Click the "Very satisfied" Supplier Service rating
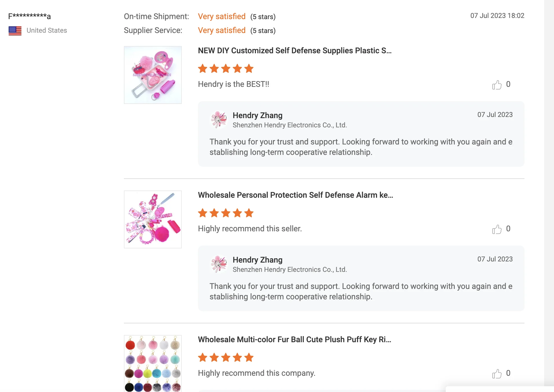 (x=221, y=30)
